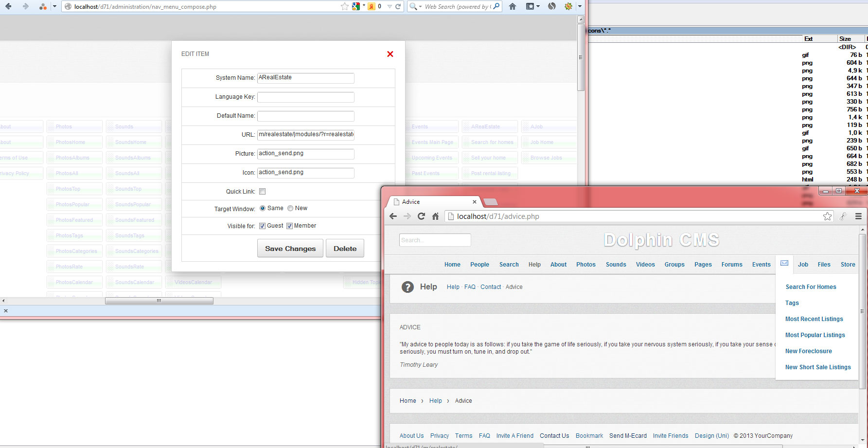Open the Firefox history dropdown next to forward

click(54, 6)
